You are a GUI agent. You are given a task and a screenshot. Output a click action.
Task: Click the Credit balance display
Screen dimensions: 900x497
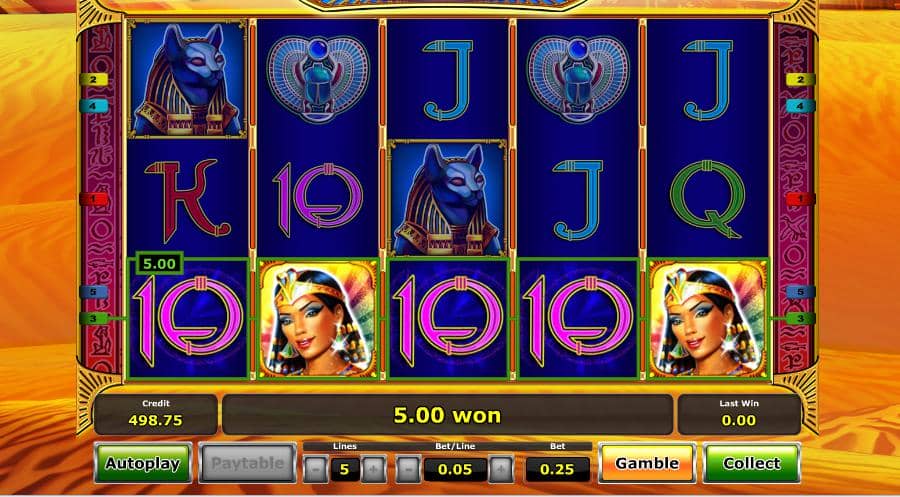pyautogui.click(x=156, y=414)
